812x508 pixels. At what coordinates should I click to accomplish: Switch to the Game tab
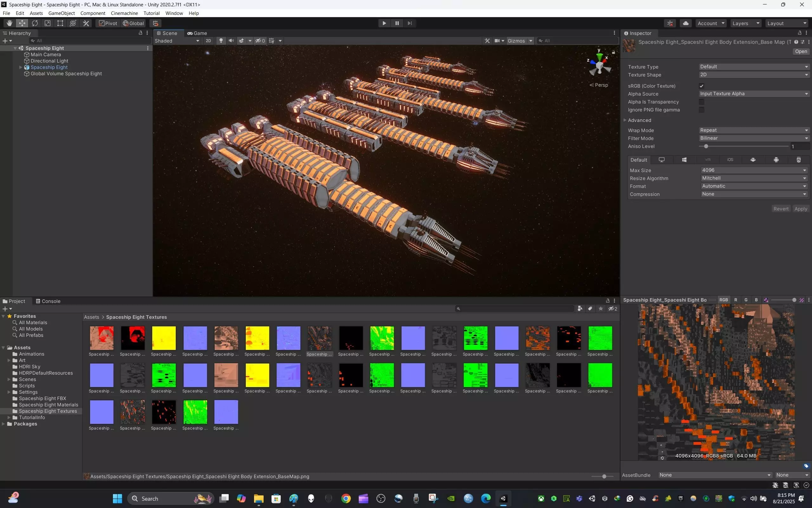197,33
